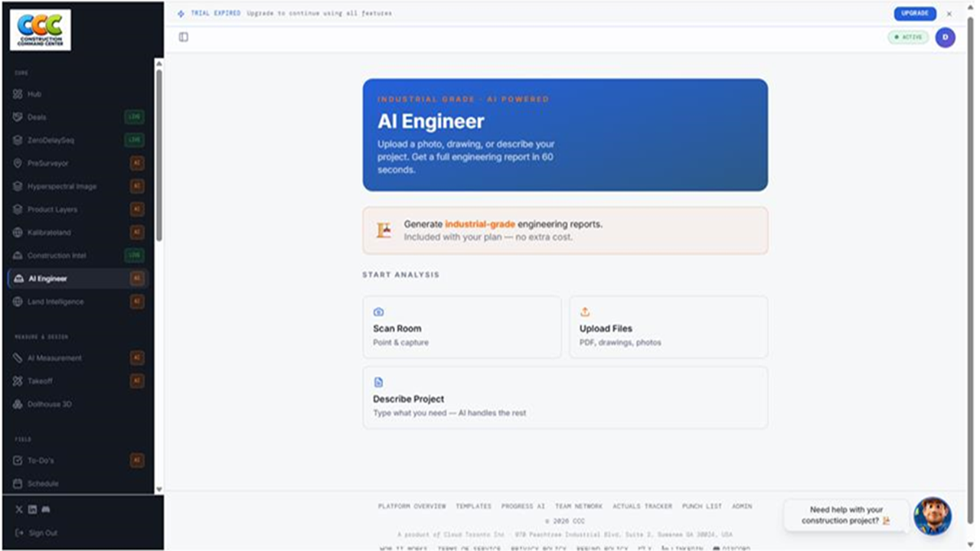Click 'Need help with your construction project?' bubble
The width and height of the screenshot is (980, 551).
click(x=846, y=515)
